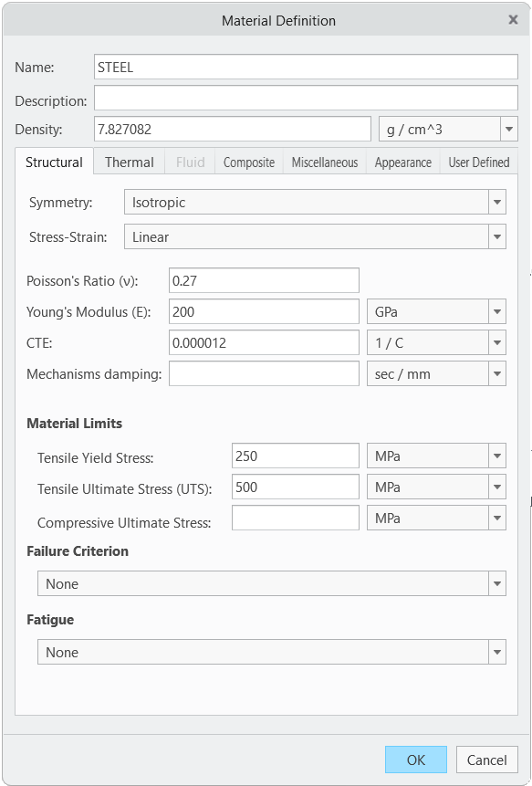Open the Mechanisms damping units dropdown
Image resolution: width=532 pixels, height=786 pixels.
point(497,373)
